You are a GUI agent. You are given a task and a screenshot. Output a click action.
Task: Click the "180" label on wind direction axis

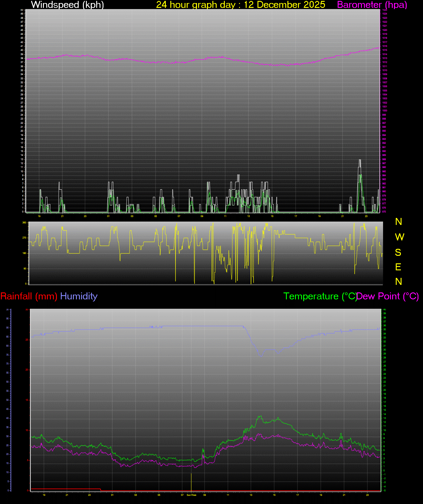coord(24,253)
